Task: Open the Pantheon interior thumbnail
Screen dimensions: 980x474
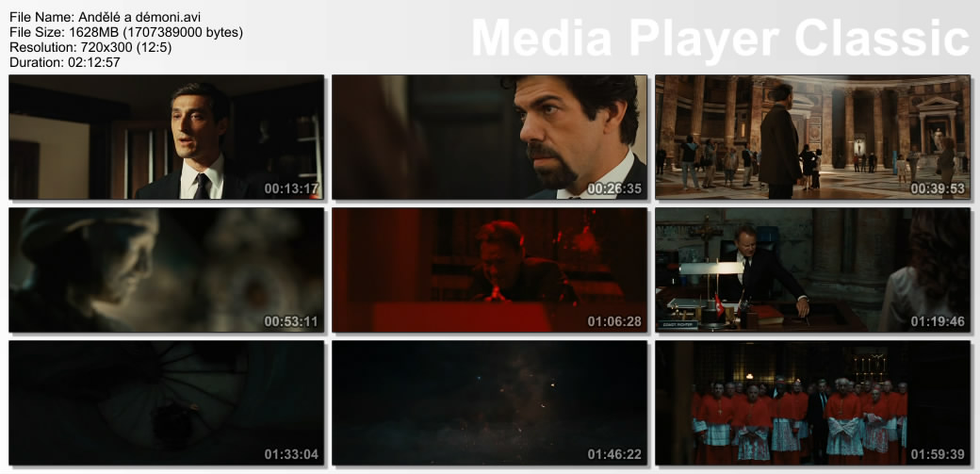Action: 812,137
